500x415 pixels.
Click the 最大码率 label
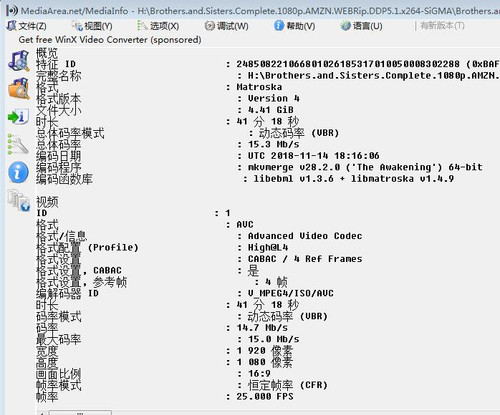59,339
